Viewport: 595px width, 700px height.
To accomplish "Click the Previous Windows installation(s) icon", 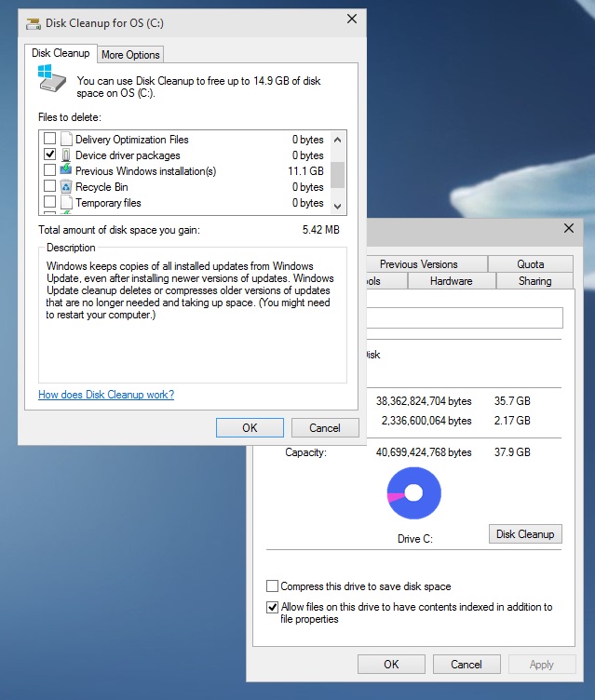I will coord(66,169).
